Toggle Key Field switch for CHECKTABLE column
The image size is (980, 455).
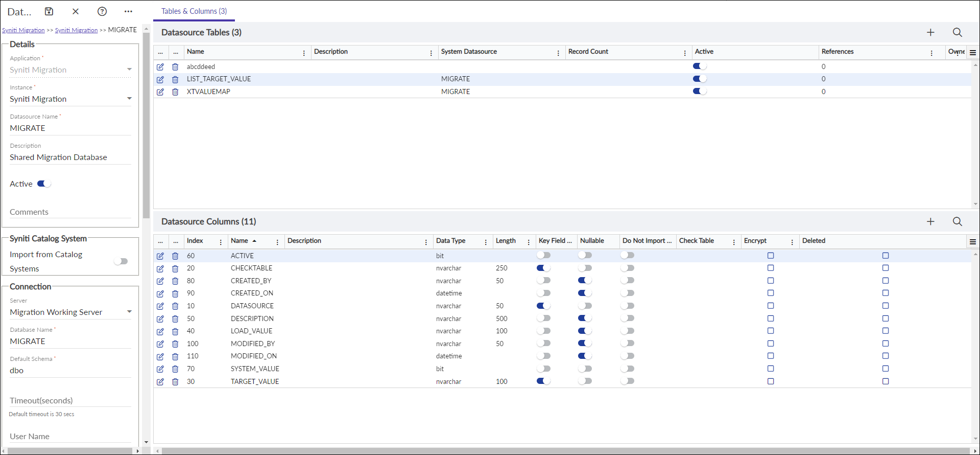click(x=543, y=268)
